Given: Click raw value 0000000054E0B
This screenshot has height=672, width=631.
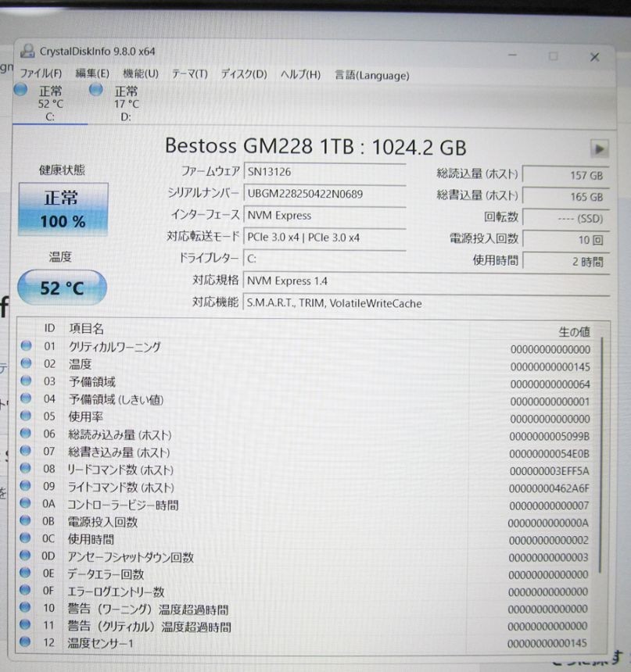Looking at the screenshot, I should click(x=549, y=454).
